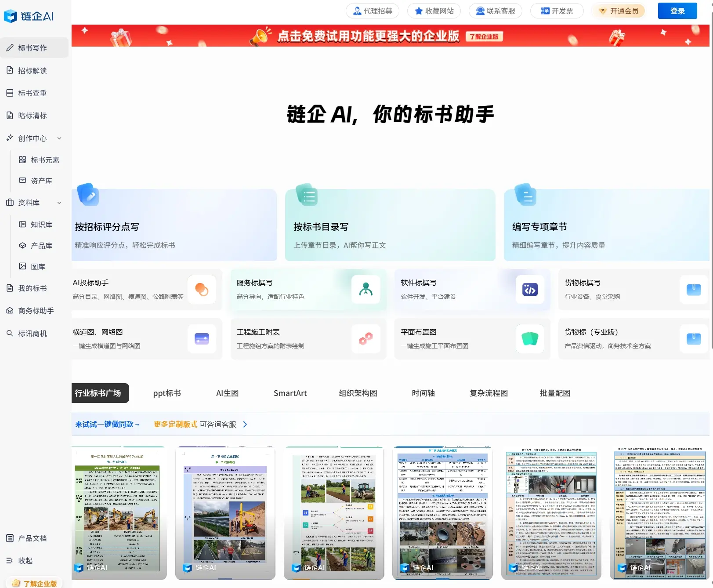
Task: Switch to SmartArt tab
Action: click(x=290, y=393)
